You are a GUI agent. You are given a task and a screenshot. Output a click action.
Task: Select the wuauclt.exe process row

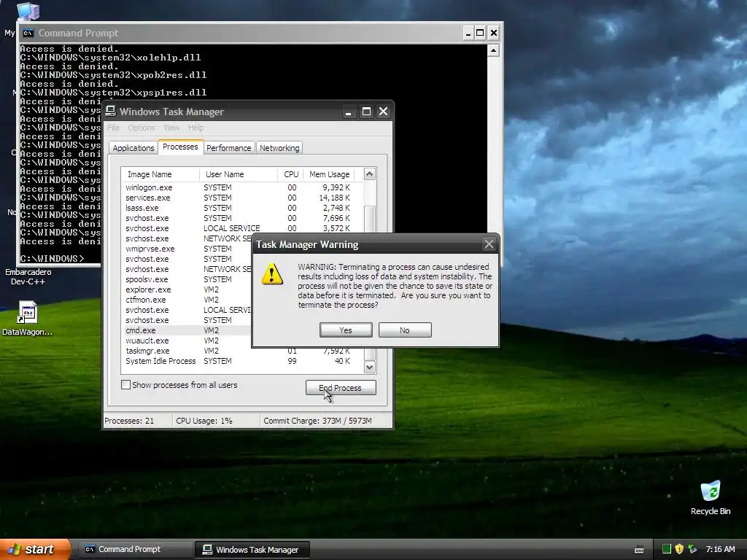[x=187, y=341]
